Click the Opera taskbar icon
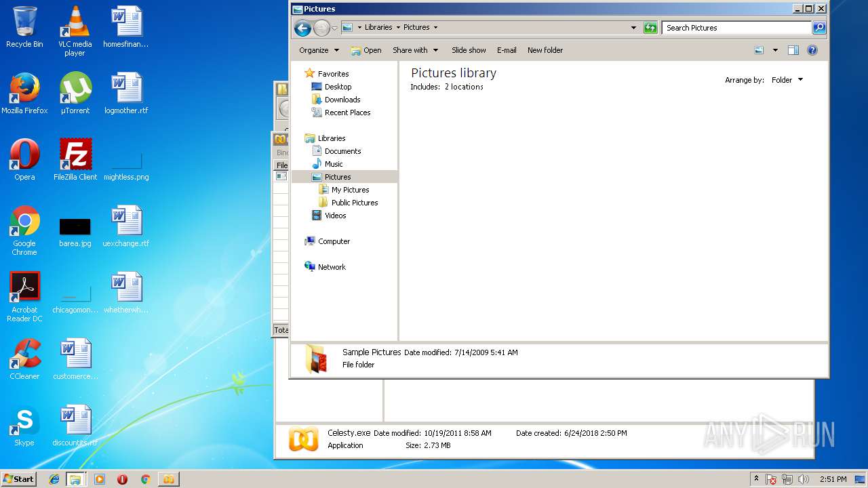The image size is (868, 488). pyautogui.click(x=123, y=479)
